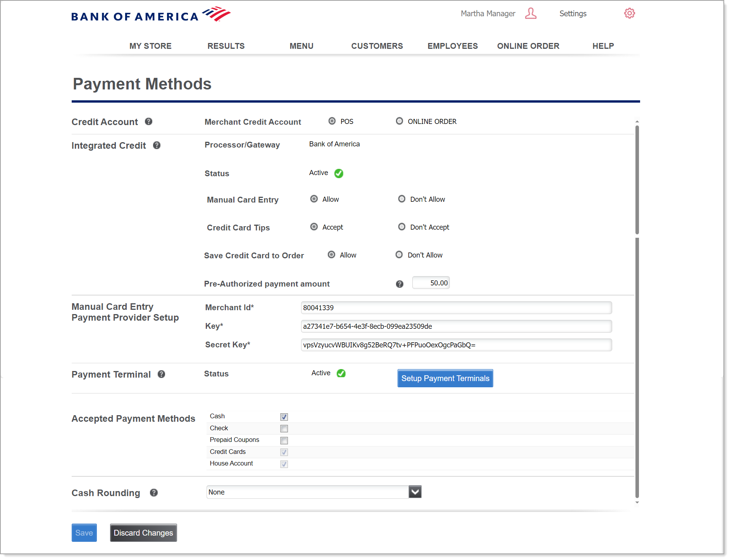Click the Bank of America processor value

tap(334, 144)
